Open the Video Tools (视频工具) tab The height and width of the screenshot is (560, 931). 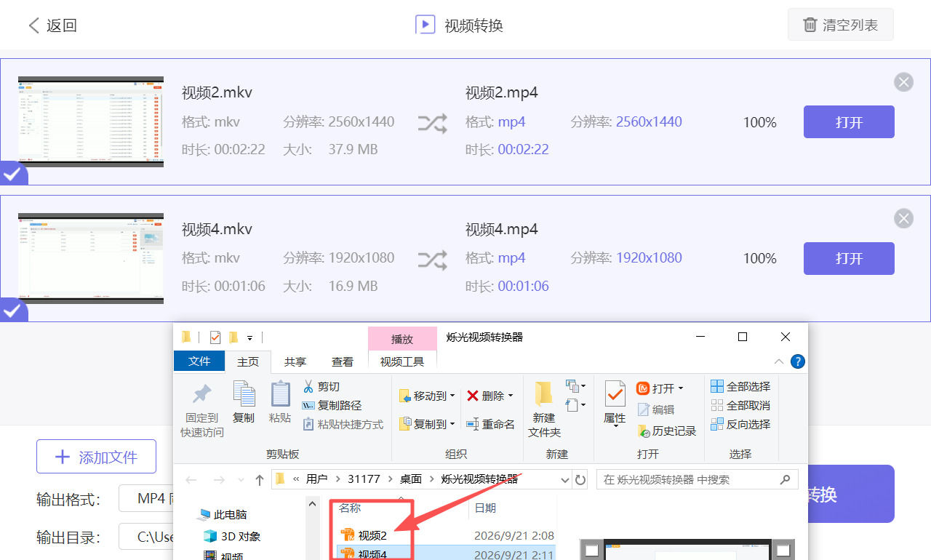[x=402, y=361]
